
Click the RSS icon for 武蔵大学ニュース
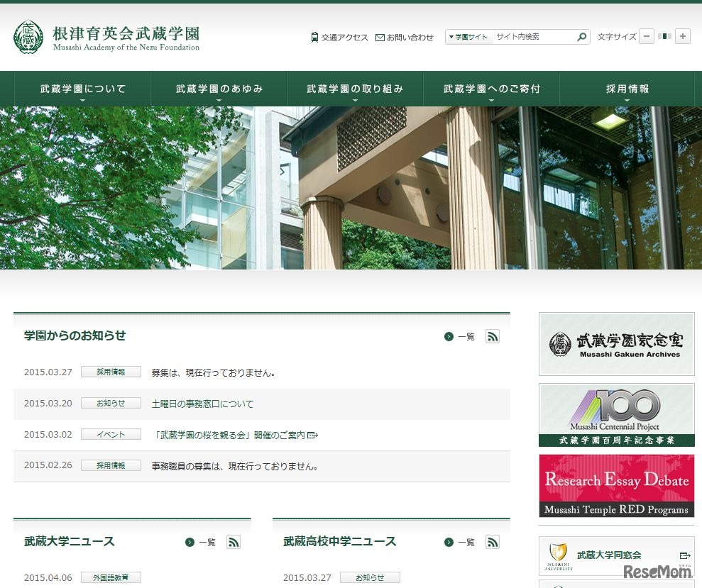[x=234, y=542]
